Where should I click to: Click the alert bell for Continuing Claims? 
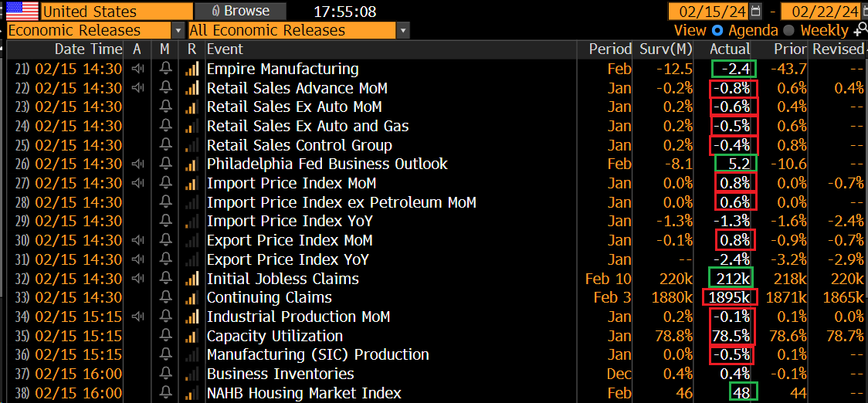tap(165, 298)
